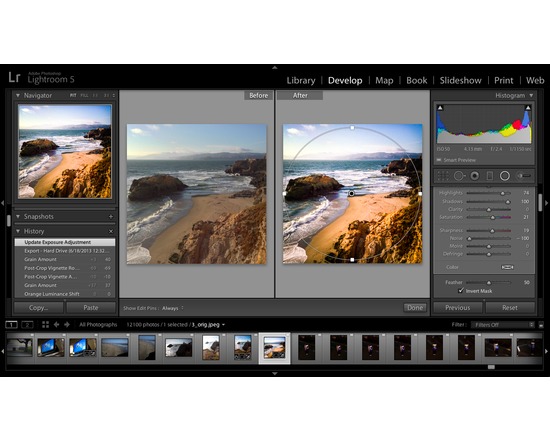The image size is (550, 440).
Task: Click the Navigator preview image
Action: [65, 151]
